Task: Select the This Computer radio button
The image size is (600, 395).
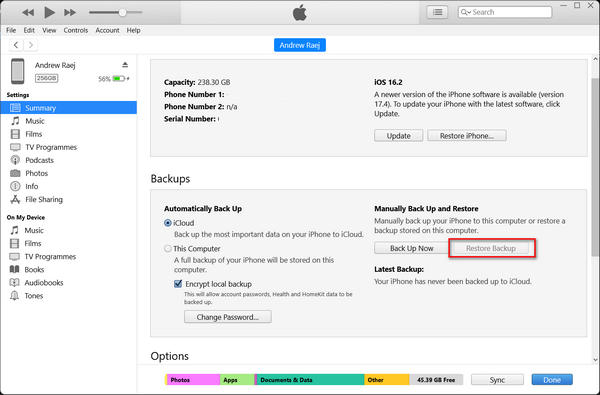Action: [x=168, y=248]
